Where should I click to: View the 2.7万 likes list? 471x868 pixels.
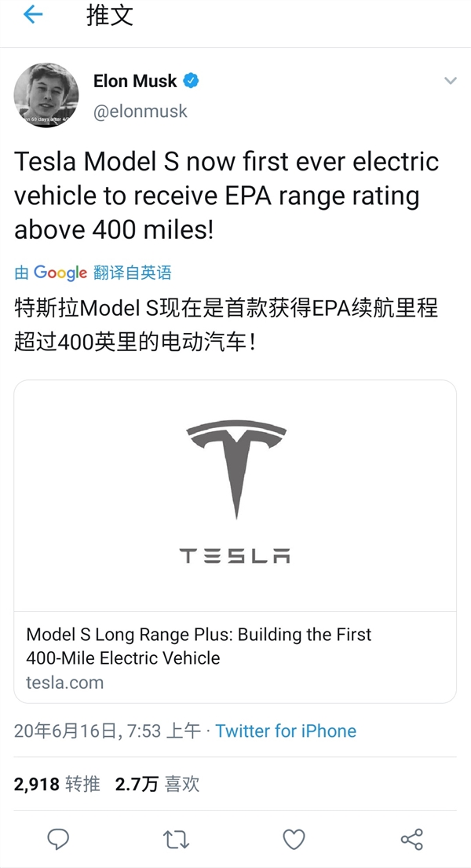point(157,783)
